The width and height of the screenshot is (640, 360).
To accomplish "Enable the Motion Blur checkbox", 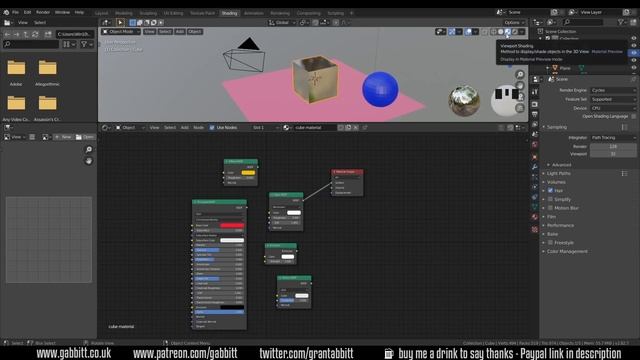I will tap(550, 208).
